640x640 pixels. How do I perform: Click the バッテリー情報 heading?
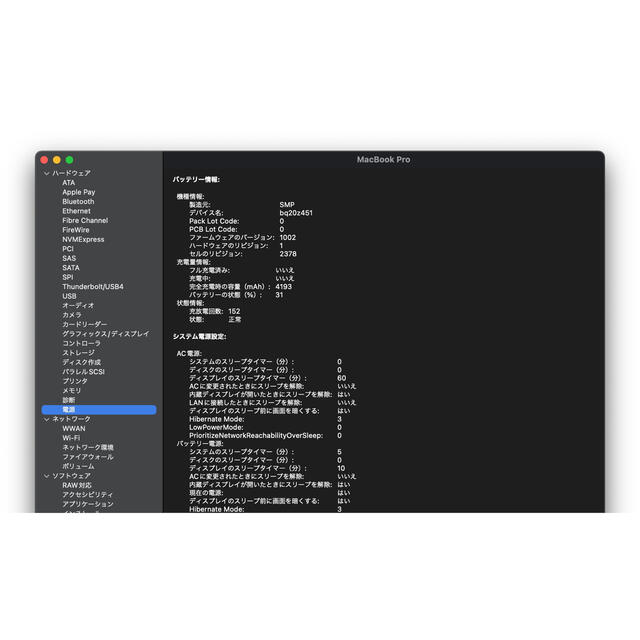click(x=196, y=180)
